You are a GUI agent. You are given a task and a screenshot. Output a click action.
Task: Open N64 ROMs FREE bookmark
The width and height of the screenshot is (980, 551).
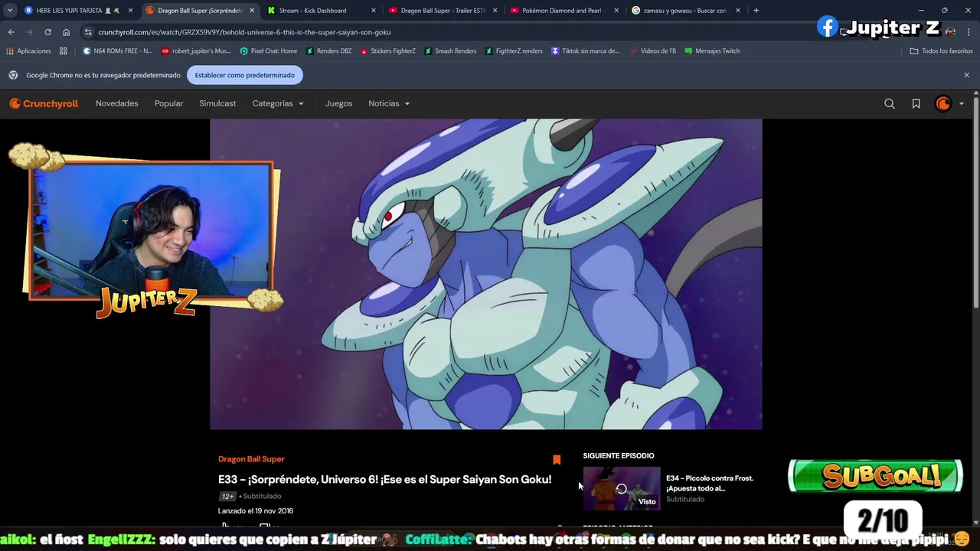(x=118, y=51)
